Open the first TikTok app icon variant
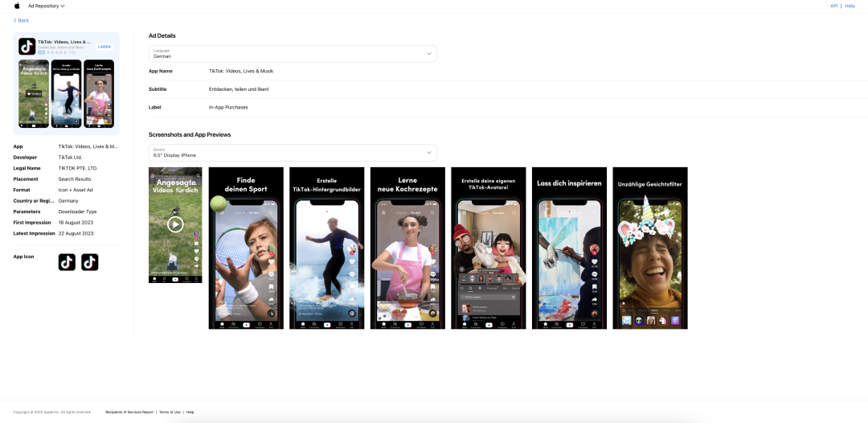This screenshot has width=868, height=423. [x=67, y=262]
